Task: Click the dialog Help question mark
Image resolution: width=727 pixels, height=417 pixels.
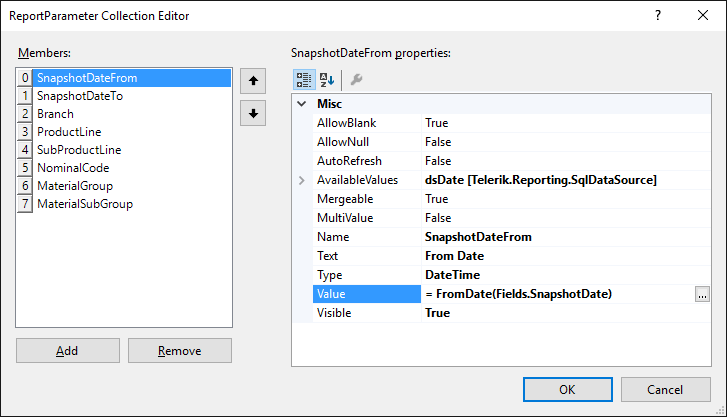Action: [657, 16]
